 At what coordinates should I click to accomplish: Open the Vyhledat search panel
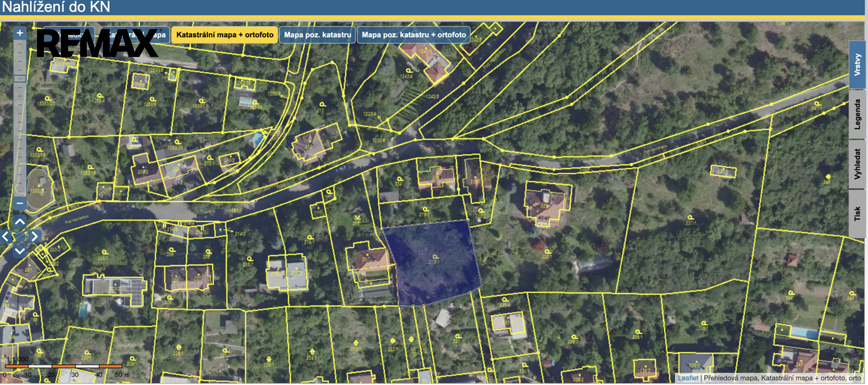[x=857, y=164]
